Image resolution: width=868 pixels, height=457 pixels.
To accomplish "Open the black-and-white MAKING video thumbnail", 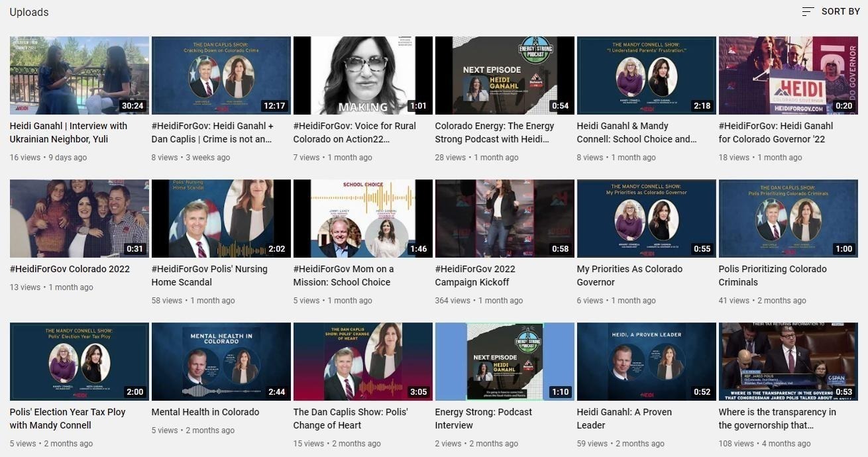I will 362,76.
